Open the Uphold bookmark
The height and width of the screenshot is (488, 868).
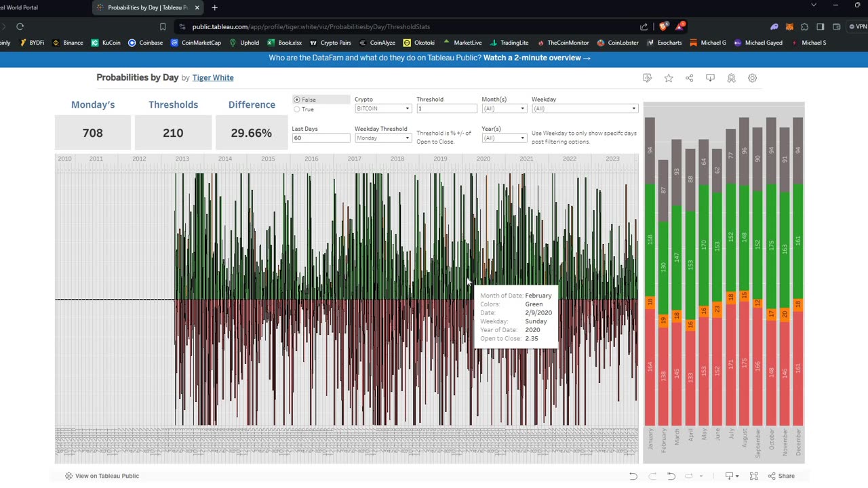(x=244, y=43)
